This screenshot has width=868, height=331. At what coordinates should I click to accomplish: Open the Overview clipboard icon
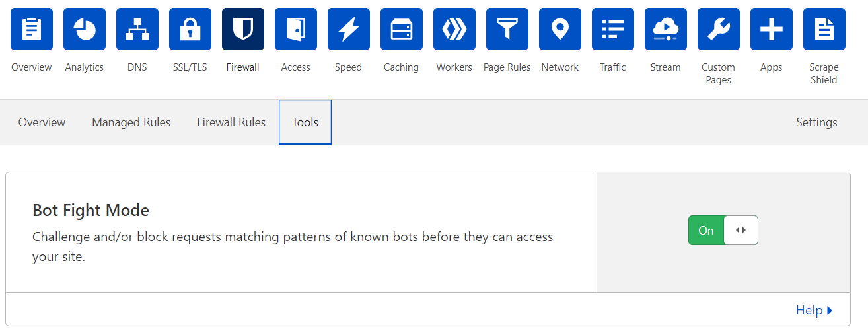pyautogui.click(x=32, y=29)
